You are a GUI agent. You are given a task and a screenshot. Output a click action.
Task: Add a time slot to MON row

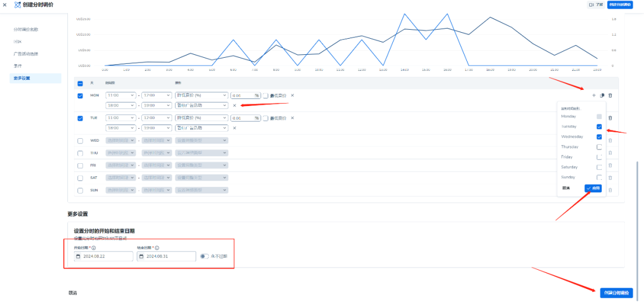point(593,95)
